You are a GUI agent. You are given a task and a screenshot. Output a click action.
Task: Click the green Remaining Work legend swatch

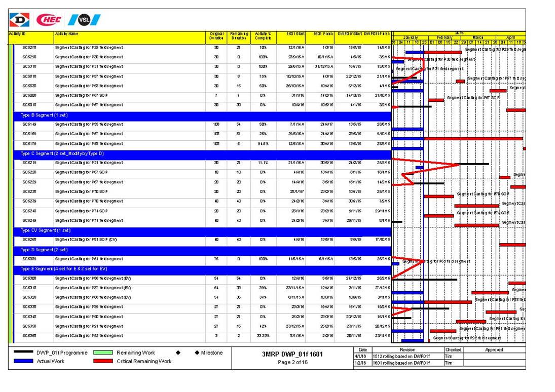point(103,353)
